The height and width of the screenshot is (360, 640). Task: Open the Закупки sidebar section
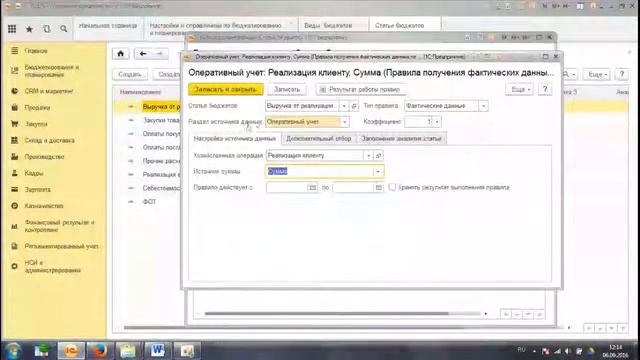36,124
